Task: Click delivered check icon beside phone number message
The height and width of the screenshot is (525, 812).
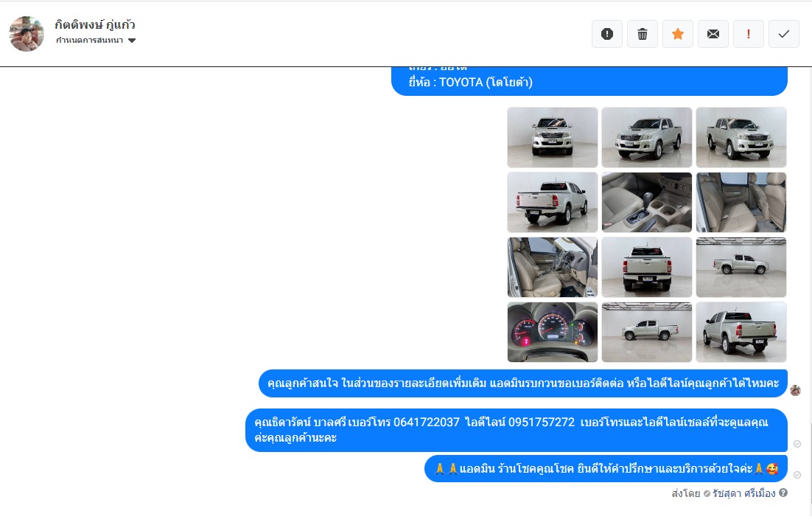Action: tap(797, 444)
